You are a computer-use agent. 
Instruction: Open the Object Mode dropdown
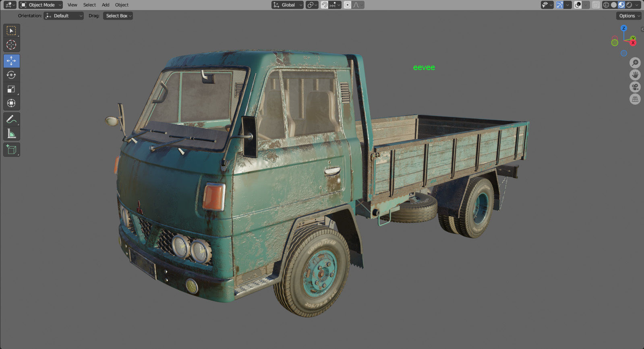(41, 5)
